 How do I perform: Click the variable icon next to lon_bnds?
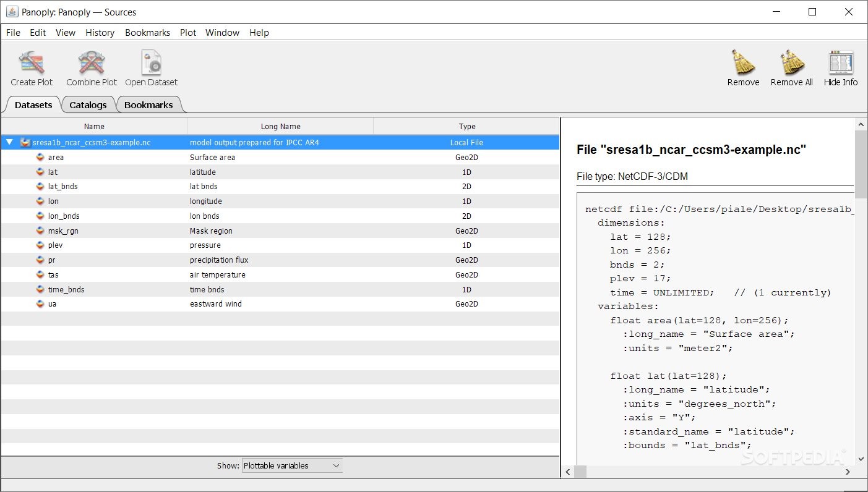pos(41,216)
